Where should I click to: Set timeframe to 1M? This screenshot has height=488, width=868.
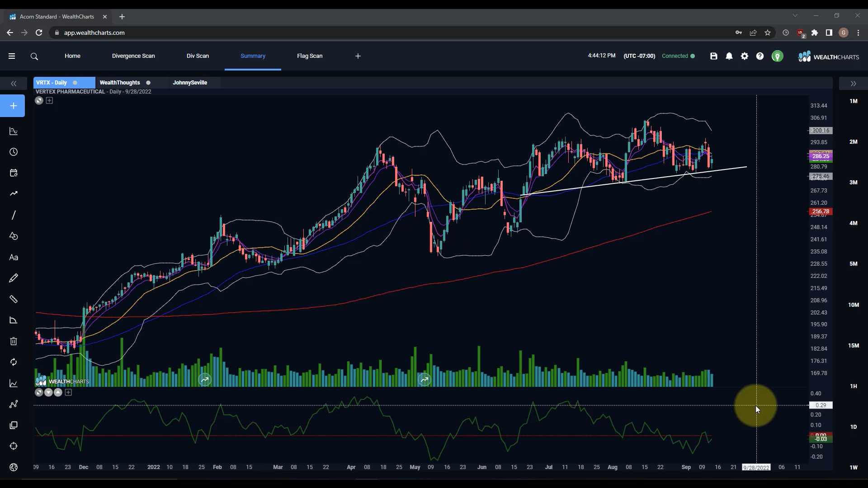point(853,101)
